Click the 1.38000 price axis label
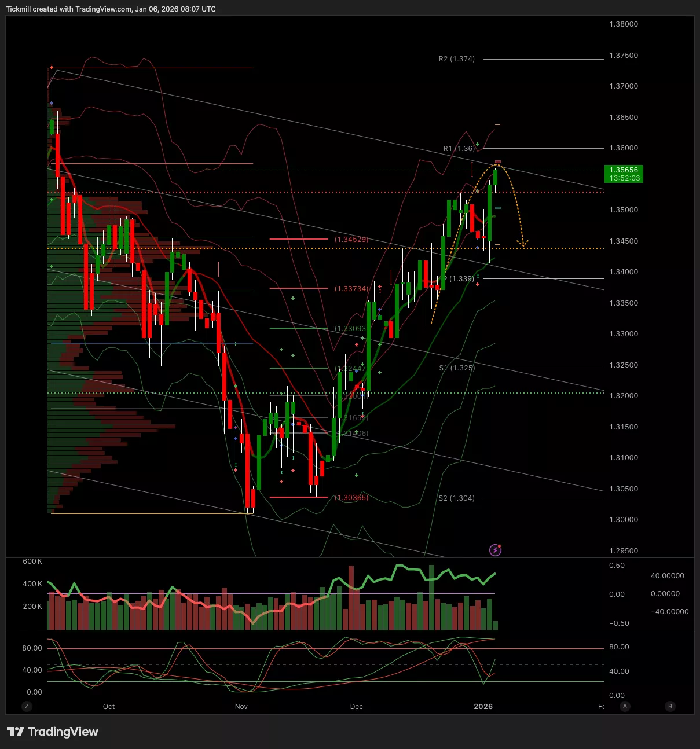 pyautogui.click(x=624, y=24)
